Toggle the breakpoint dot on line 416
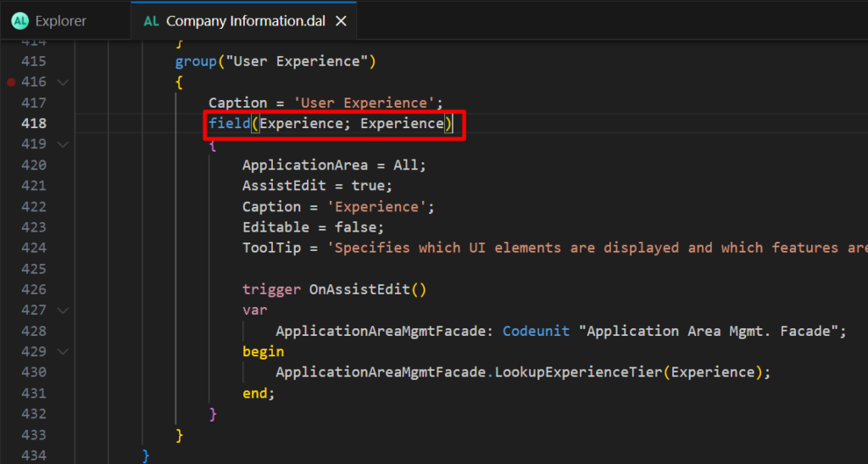The width and height of the screenshot is (868, 464). coord(11,82)
